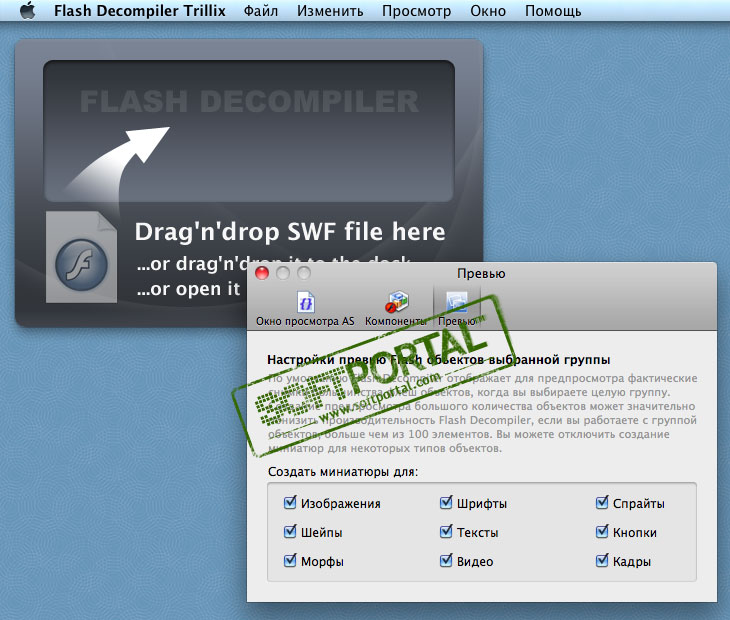This screenshot has height=620, width=730.
Task: Toggle the Шейпы checkbox
Action: coord(290,532)
